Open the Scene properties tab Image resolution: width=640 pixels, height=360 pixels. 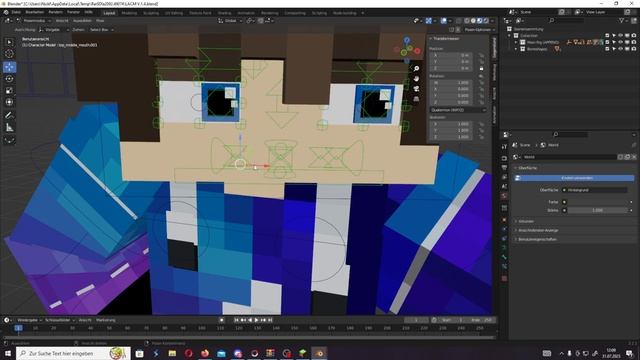(x=504, y=187)
